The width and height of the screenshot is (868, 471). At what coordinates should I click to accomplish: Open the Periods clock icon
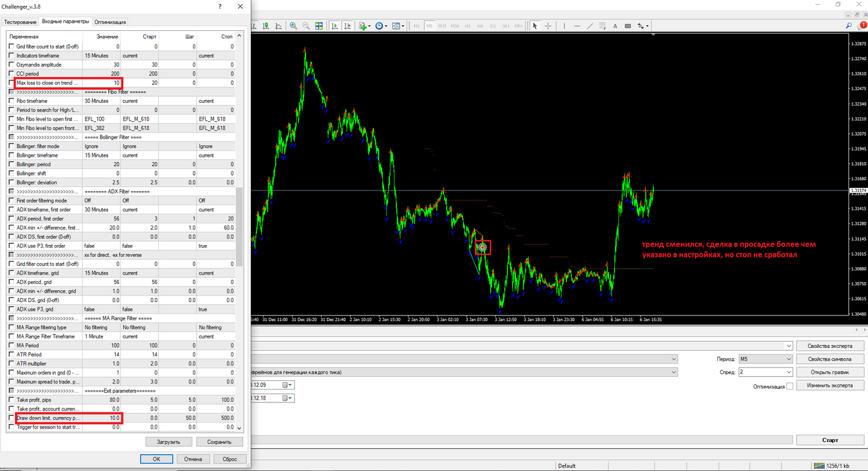click(379, 26)
